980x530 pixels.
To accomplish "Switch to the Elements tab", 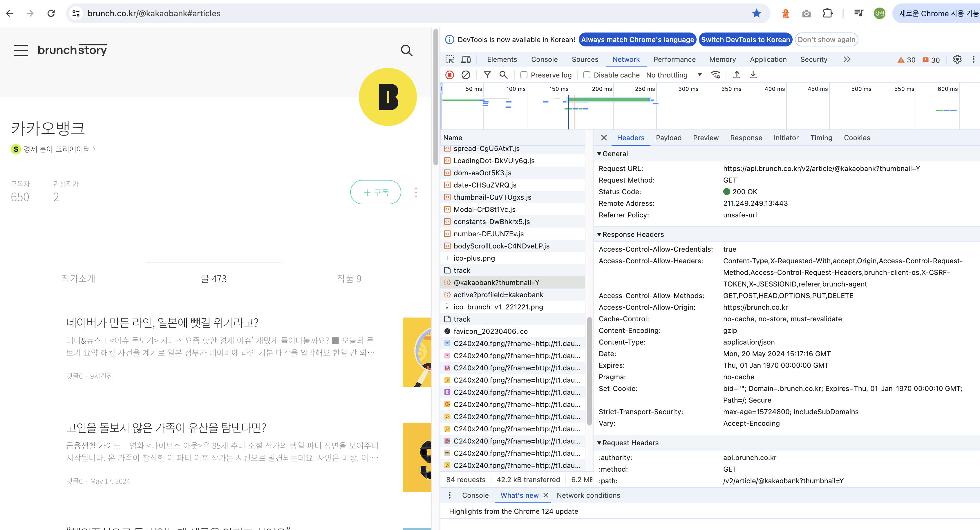I will pos(502,60).
